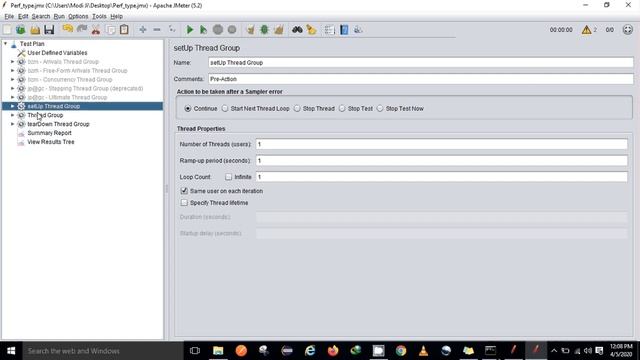Start the test with green play icon
This screenshot has height=360, width=640.
point(190,29)
